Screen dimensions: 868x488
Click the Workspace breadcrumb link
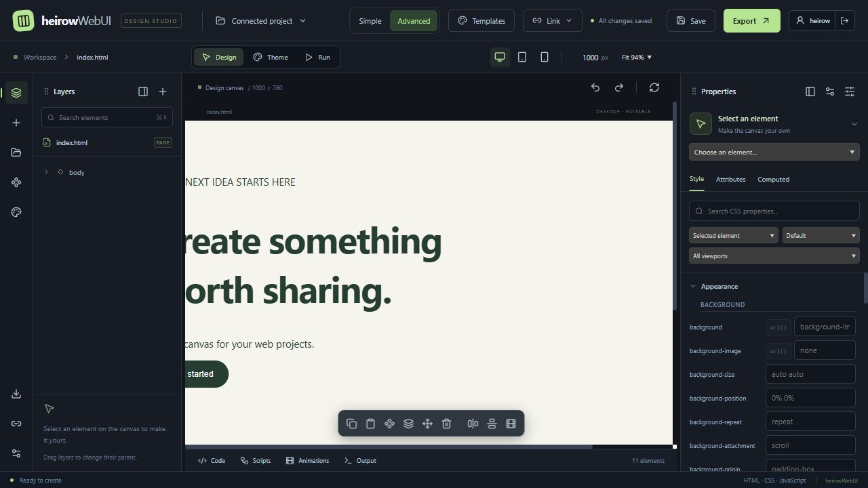pos(40,58)
